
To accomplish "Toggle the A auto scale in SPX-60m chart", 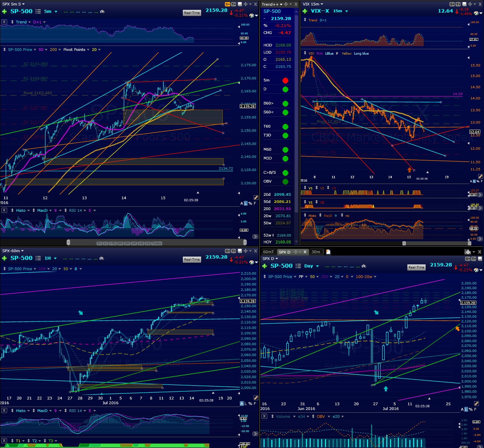I will [242, 404].
